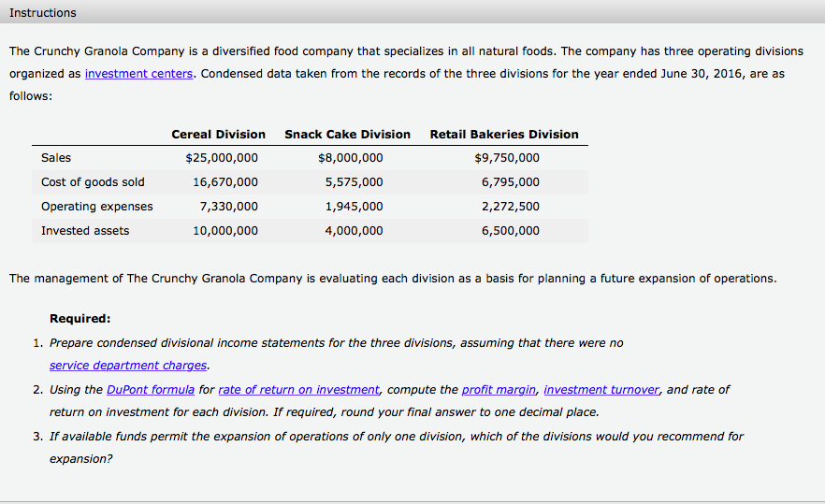This screenshot has width=825, height=504.
Task: Follow the DuPont formula link
Action: (151, 390)
